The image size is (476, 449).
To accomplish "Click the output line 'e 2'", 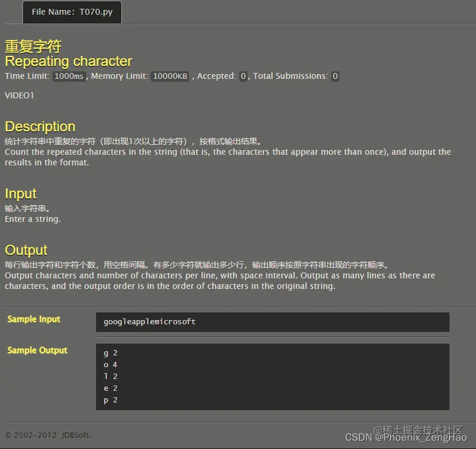I will 111,388.
